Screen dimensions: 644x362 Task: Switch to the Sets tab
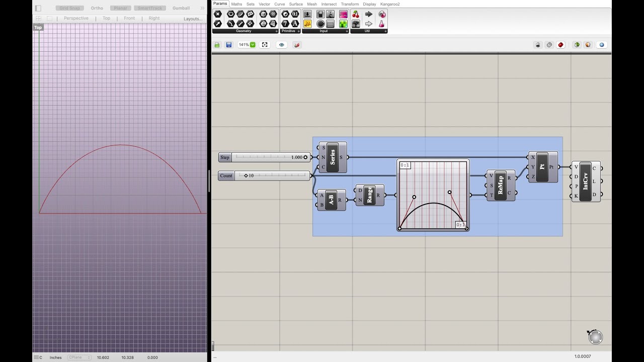point(251,4)
